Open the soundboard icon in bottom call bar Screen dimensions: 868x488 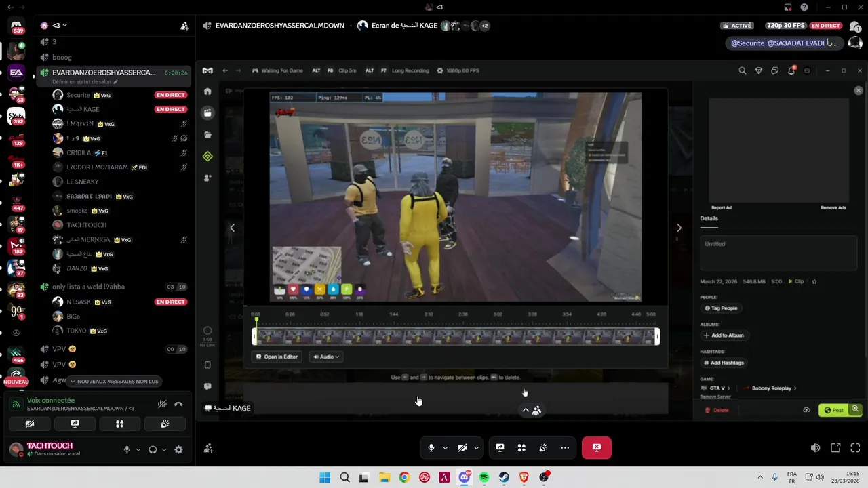tap(543, 447)
